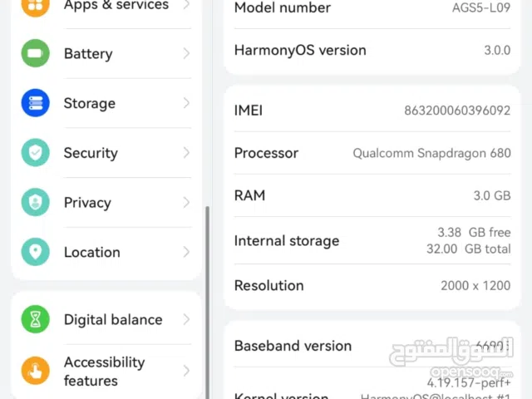Viewport: 532px width, 399px height.
Task: Expand Security settings via its chevron
Action: 186,153
